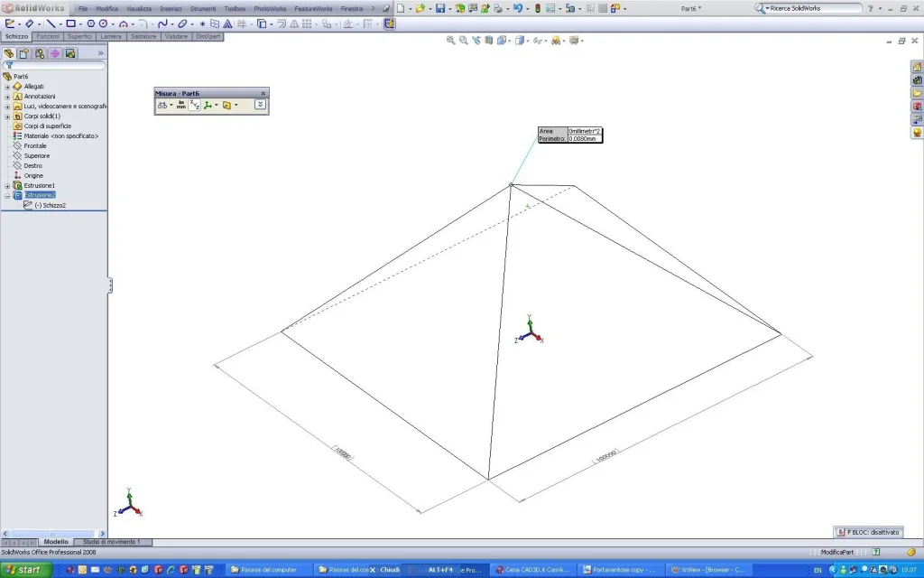Screen dimensions: 924x578
Task: Switch to XnView taskbar window
Action: (709, 570)
